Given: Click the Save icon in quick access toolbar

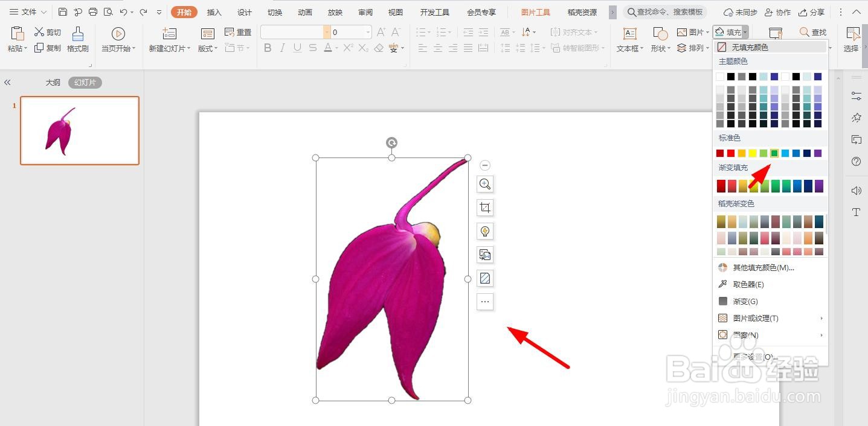Looking at the screenshot, I should pyautogui.click(x=63, y=12).
